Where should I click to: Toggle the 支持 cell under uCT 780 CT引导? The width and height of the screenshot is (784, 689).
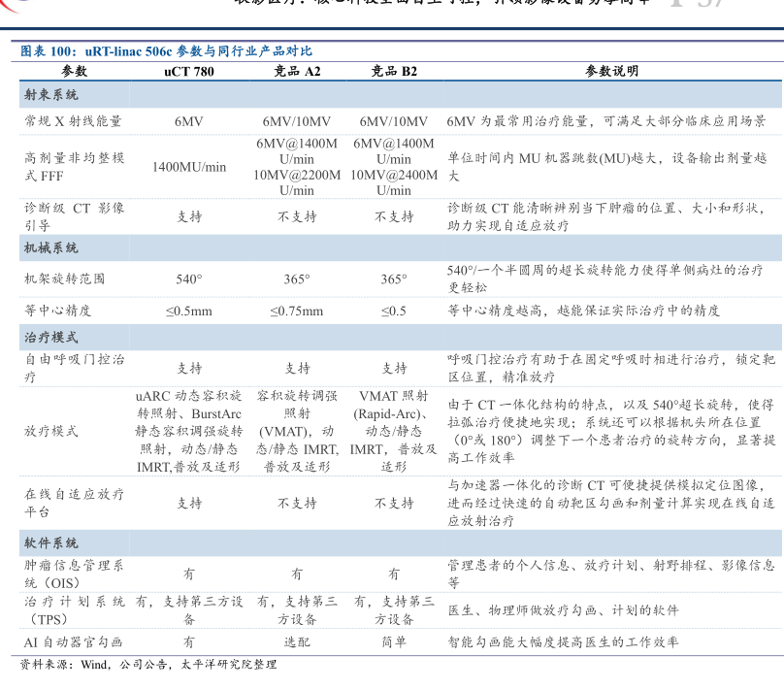188,216
